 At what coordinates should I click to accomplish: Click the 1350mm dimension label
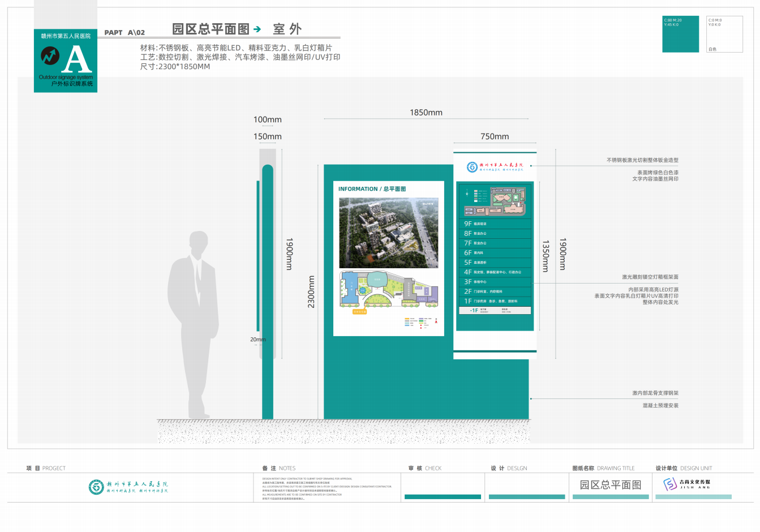click(546, 256)
